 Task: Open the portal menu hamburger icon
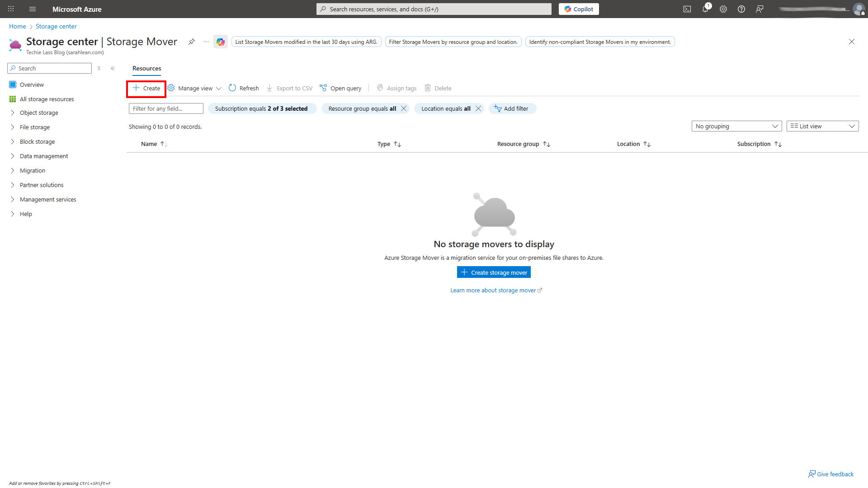point(32,9)
